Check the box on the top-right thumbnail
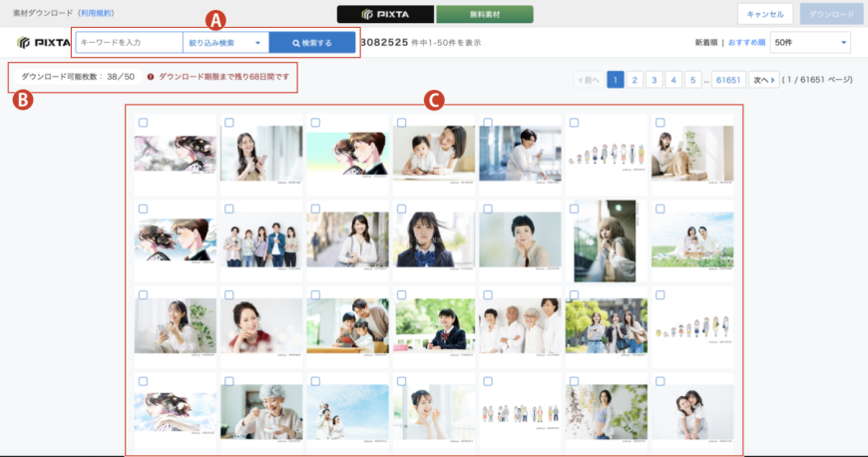Viewport: 868px width, 457px height. click(x=659, y=123)
